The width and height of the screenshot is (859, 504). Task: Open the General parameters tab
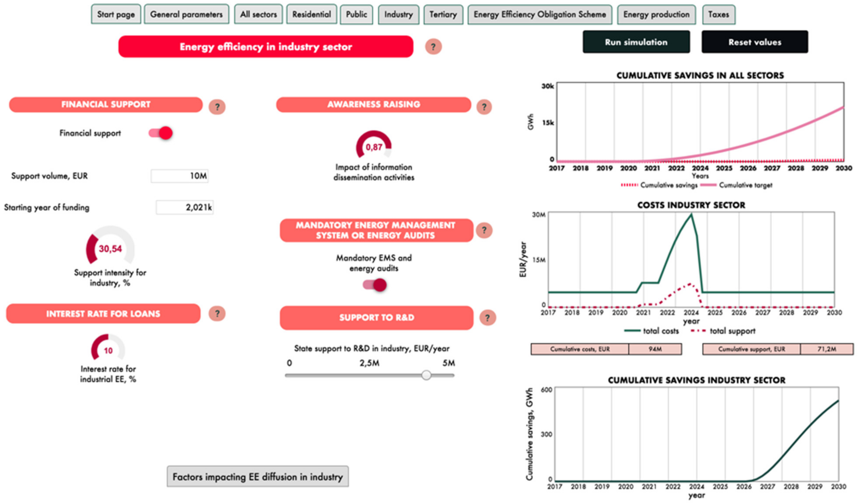(x=186, y=14)
